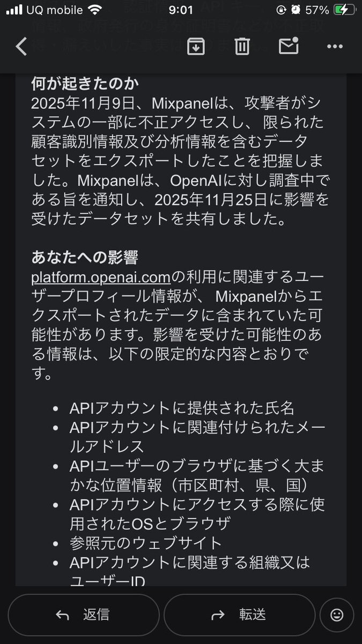Delete the email with trash icon

tap(242, 47)
